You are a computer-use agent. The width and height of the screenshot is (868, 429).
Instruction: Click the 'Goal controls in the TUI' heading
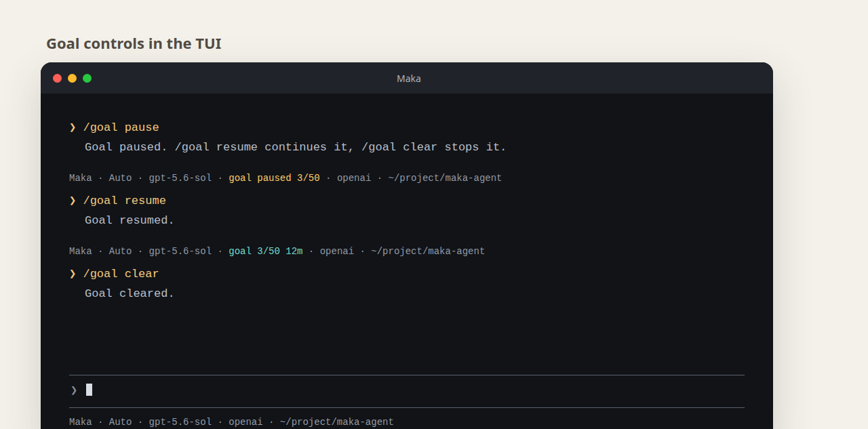[134, 43]
